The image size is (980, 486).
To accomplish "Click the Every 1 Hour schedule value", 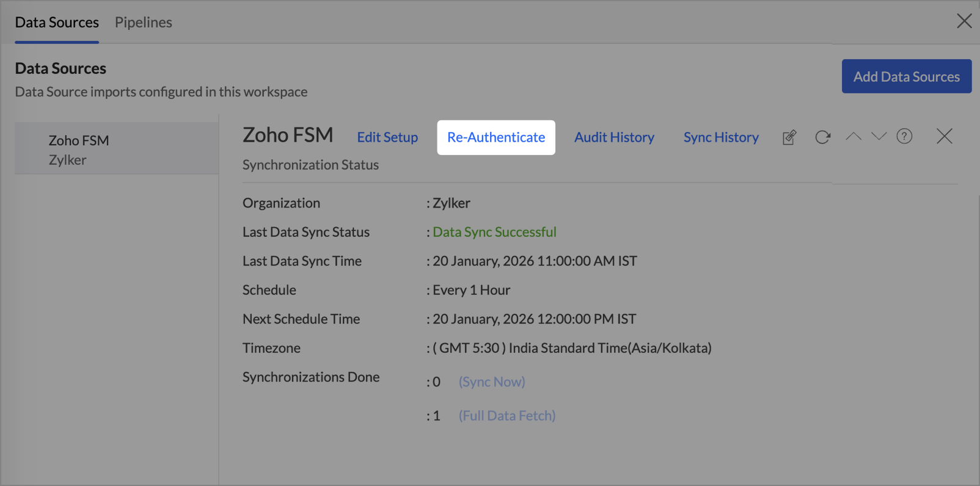I will pos(471,290).
